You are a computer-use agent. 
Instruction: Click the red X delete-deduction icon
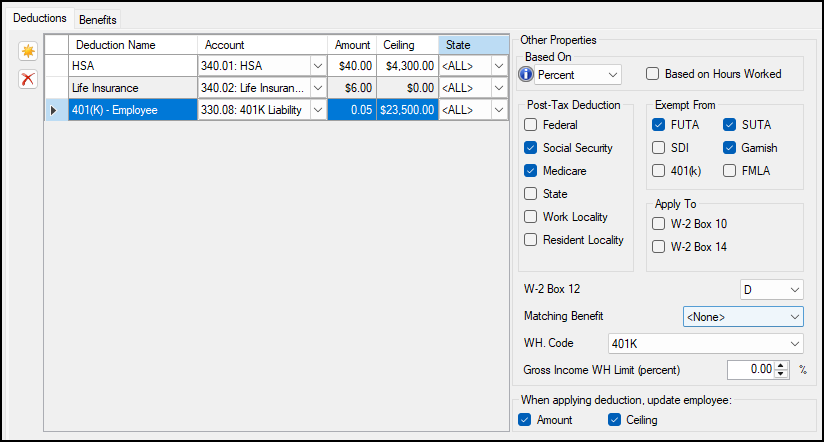click(28, 79)
